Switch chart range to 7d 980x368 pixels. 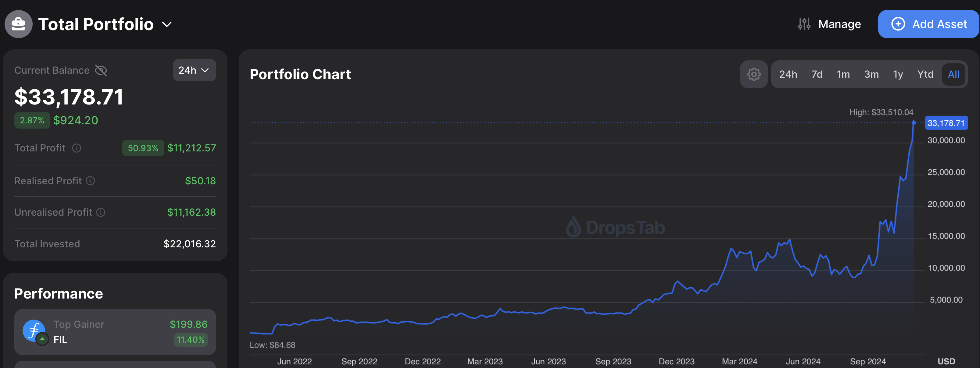click(x=817, y=74)
